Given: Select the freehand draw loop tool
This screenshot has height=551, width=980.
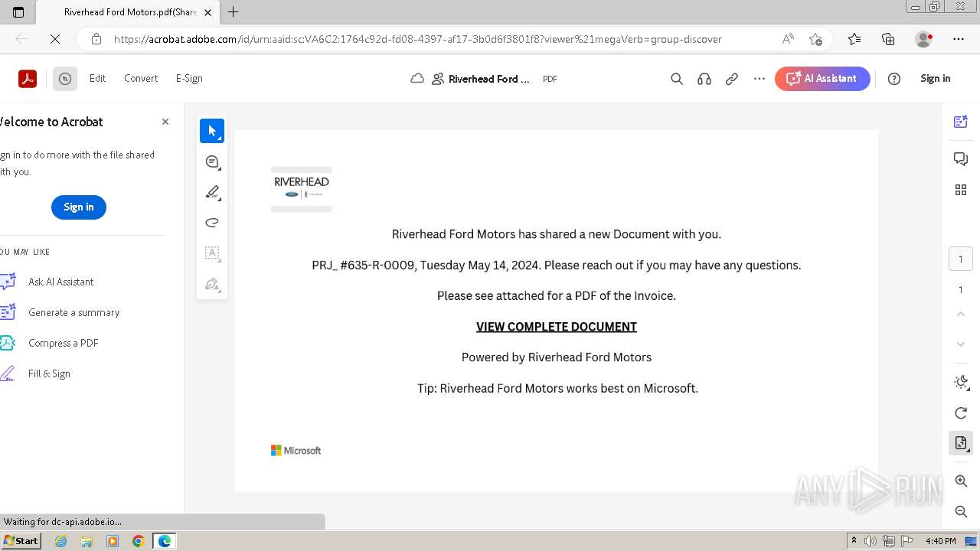Looking at the screenshot, I should pos(212,223).
